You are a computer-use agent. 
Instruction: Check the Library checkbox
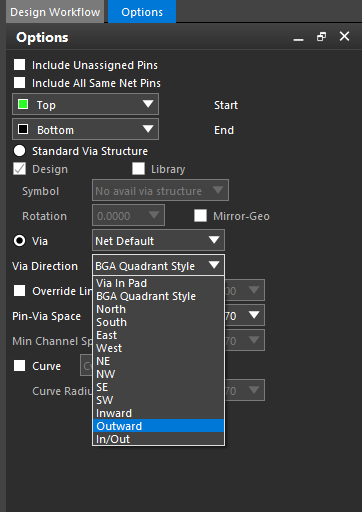[138, 169]
